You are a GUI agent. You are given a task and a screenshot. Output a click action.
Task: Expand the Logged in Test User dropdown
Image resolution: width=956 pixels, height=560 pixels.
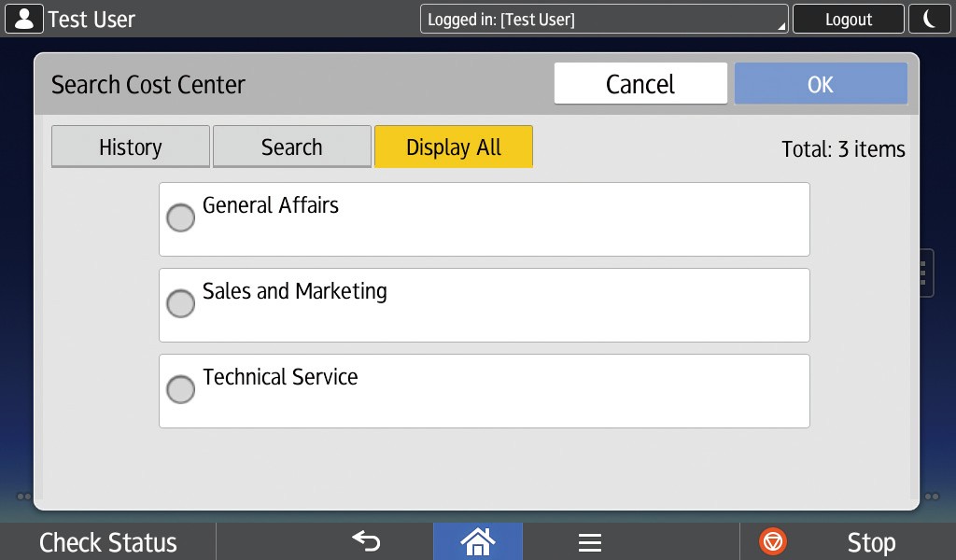click(x=605, y=19)
